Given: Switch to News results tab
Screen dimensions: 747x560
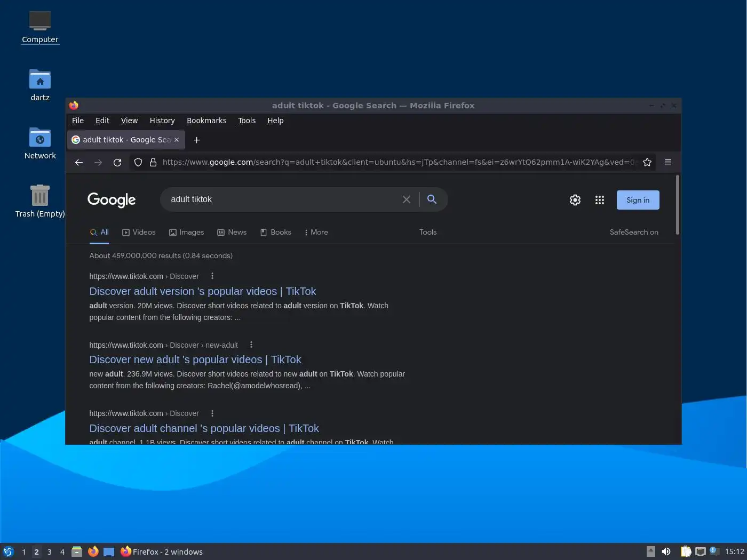Looking at the screenshot, I should (x=232, y=233).
